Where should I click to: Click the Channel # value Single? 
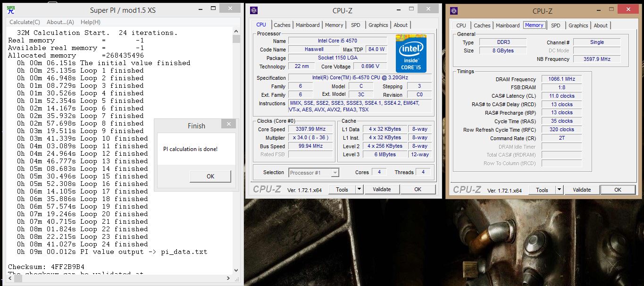(597, 42)
